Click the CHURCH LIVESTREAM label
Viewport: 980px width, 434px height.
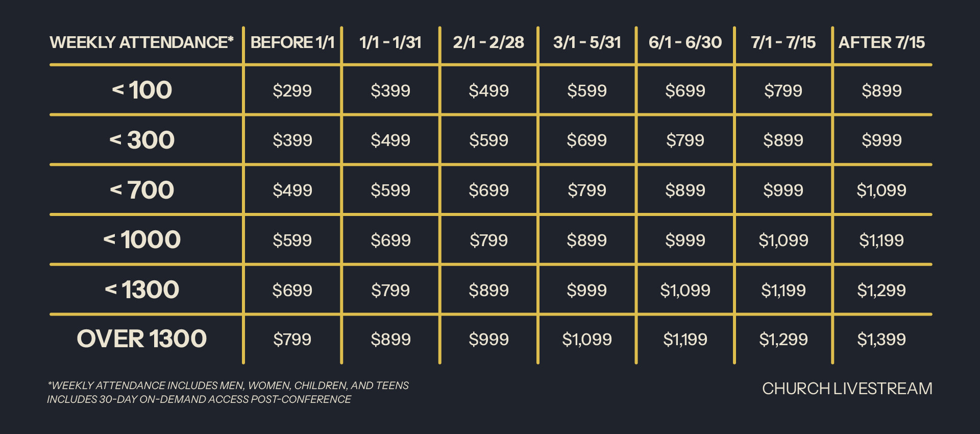pos(847,389)
